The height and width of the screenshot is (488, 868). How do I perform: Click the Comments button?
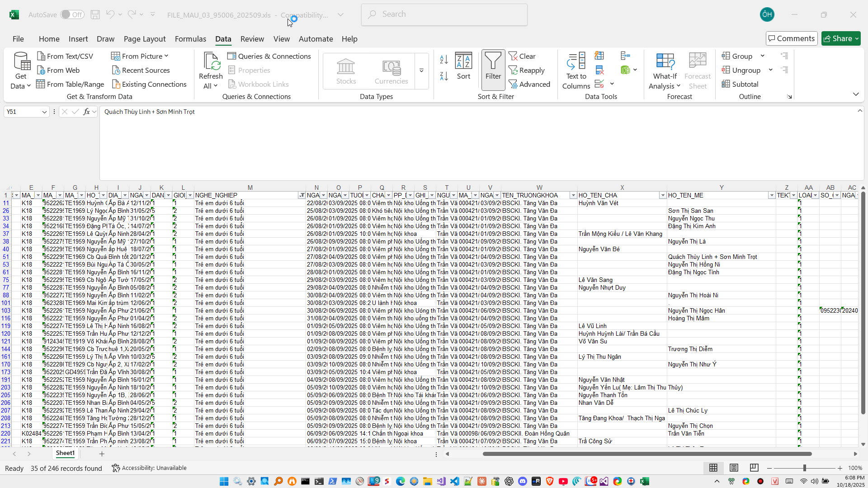coord(791,38)
